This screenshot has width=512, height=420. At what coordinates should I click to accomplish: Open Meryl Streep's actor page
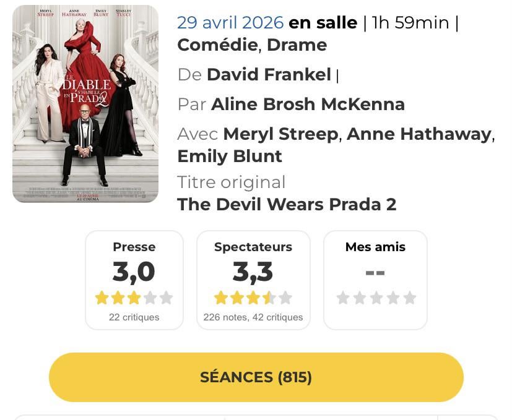click(281, 134)
